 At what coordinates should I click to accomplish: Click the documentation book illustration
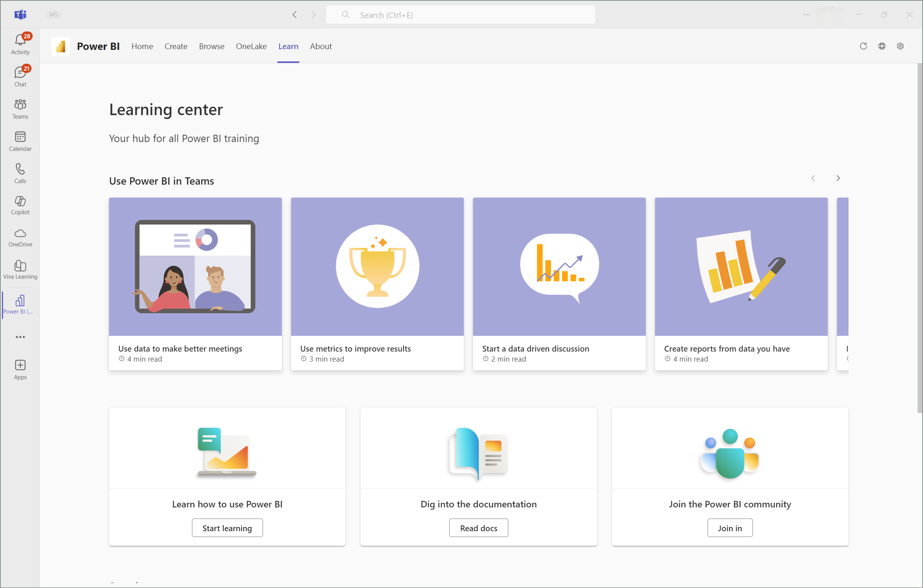click(479, 453)
